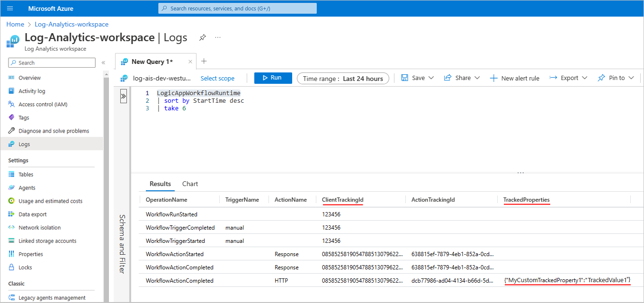Switch to the Chart tab
The height and width of the screenshot is (303, 644).
[190, 184]
